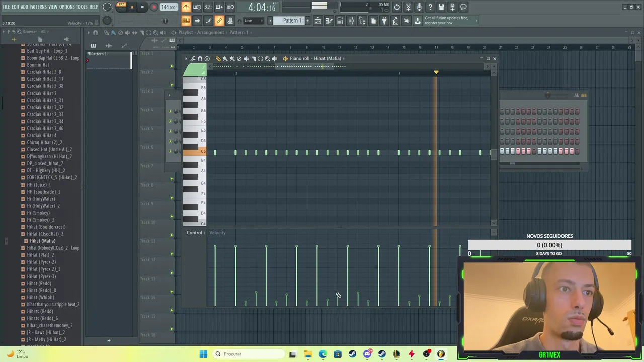Screen dimensions: 644x362
Task: Click the browser search magnifier icon
Action: tap(19, 32)
